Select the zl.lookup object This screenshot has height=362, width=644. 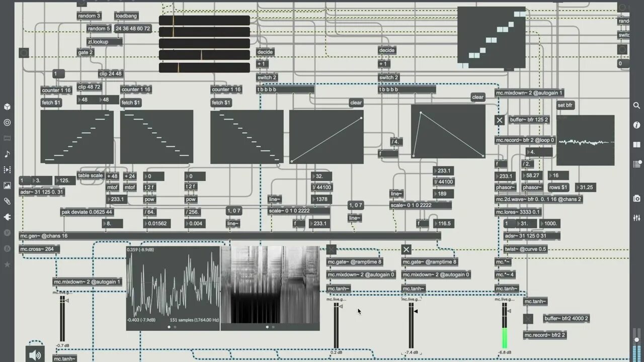point(104,42)
